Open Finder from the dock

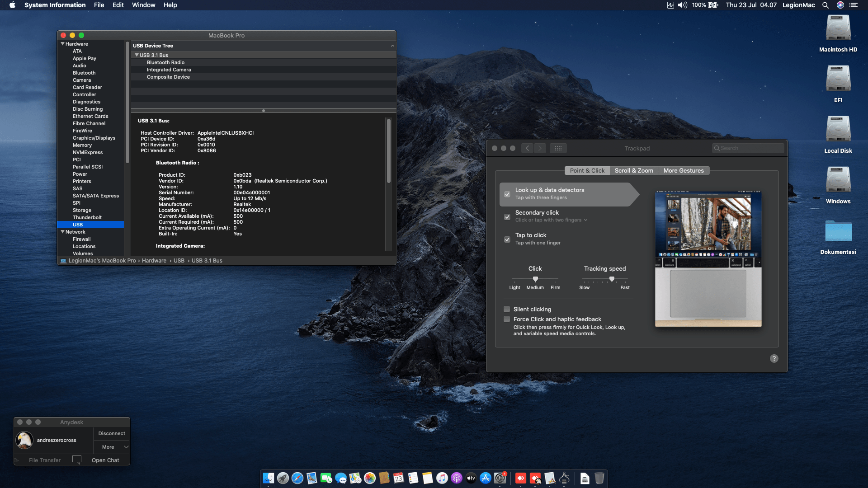269,478
